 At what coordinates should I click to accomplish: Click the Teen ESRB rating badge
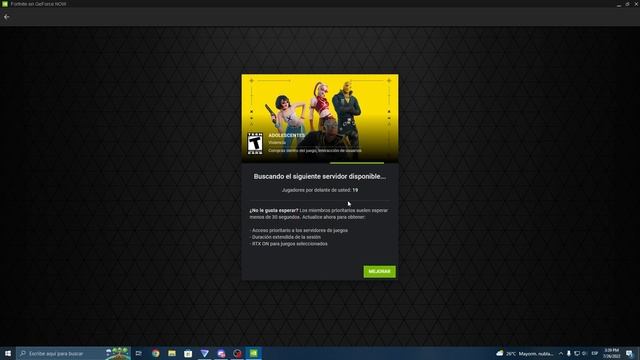tap(255, 143)
